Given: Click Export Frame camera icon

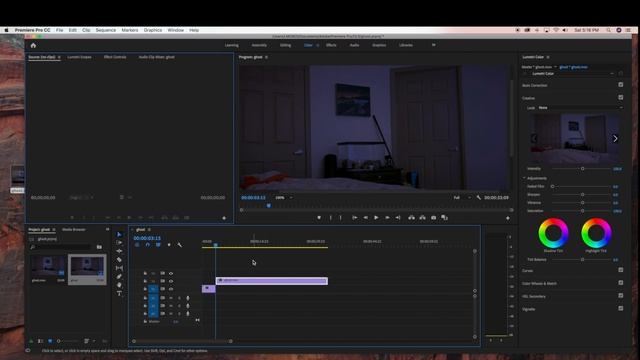Looking at the screenshot, I should tap(433, 218).
